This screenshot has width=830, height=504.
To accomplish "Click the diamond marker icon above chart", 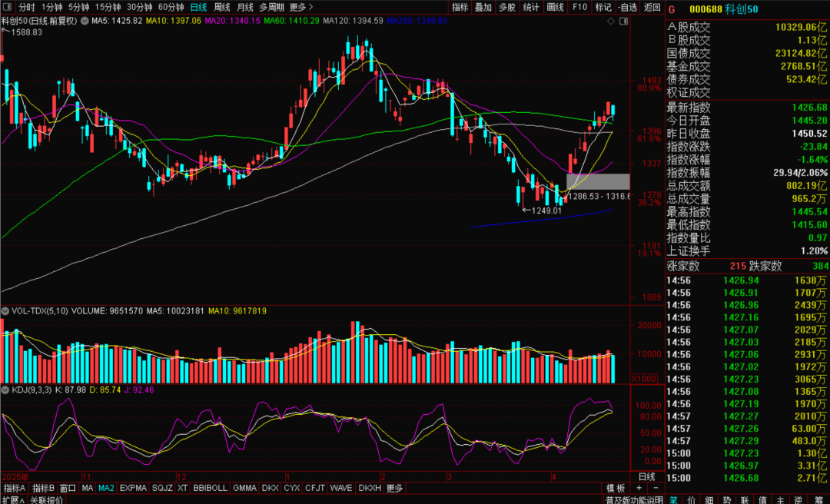I will [612, 21].
